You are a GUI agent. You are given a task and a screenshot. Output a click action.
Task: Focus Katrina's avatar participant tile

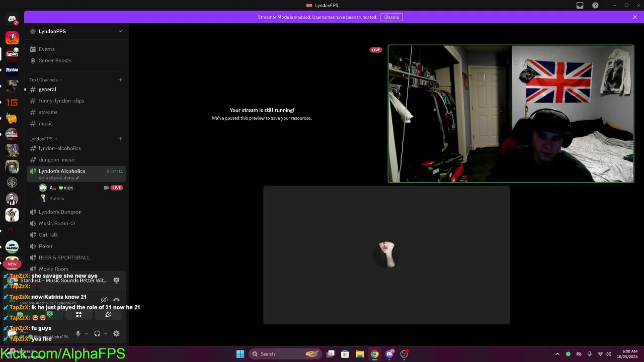386,255
